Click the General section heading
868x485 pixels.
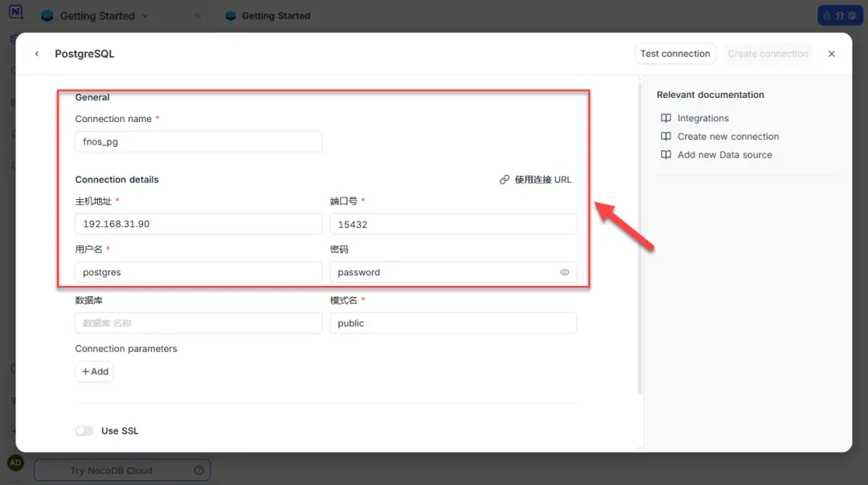pyautogui.click(x=92, y=97)
